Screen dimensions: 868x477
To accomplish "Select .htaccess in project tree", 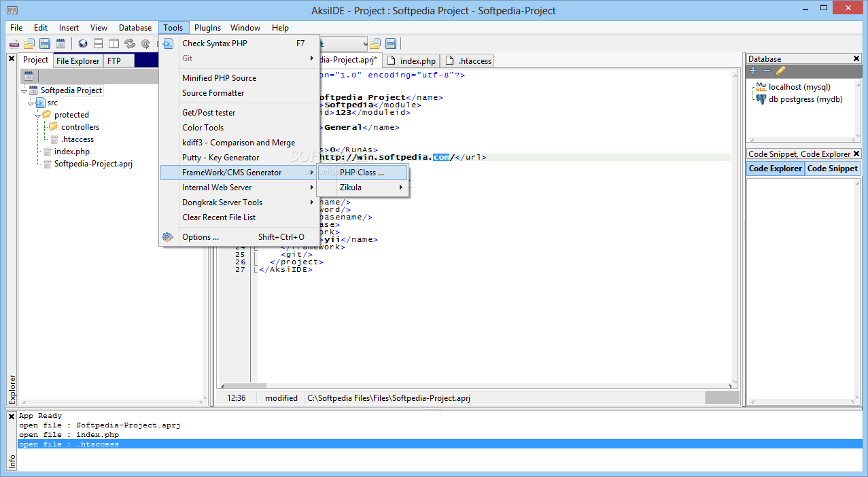I will [x=77, y=139].
